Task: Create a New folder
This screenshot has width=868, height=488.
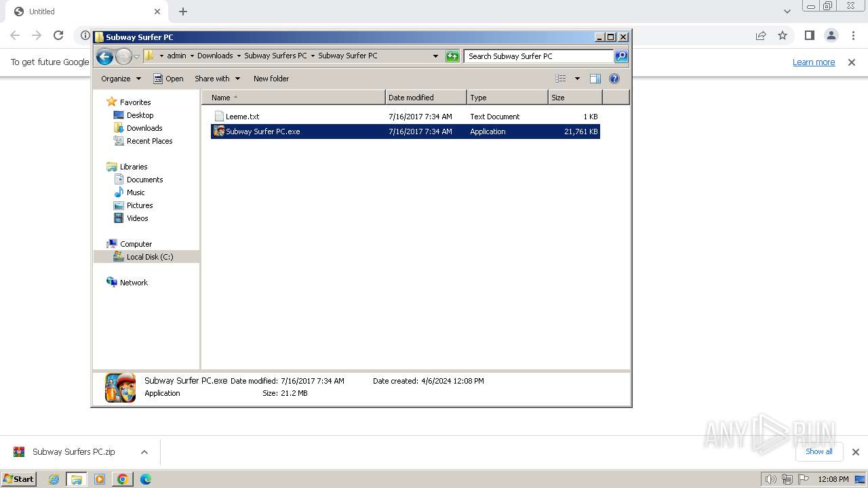Action: click(271, 79)
